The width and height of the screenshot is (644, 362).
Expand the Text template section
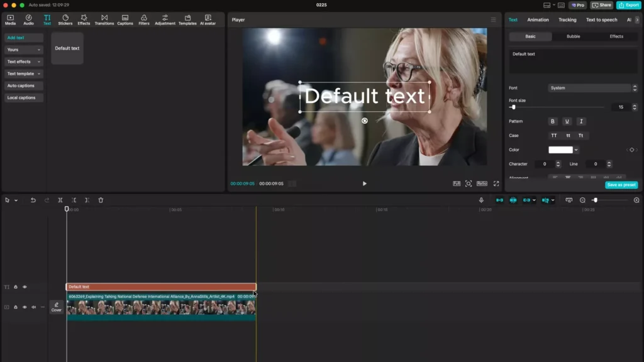pyautogui.click(x=23, y=74)
